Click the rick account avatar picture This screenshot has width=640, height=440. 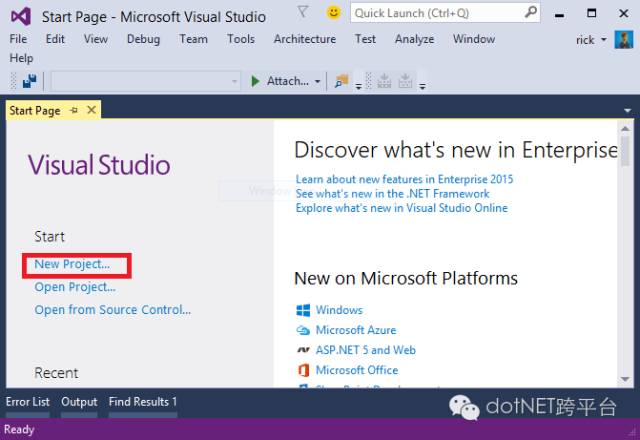[x=624, y=40]
